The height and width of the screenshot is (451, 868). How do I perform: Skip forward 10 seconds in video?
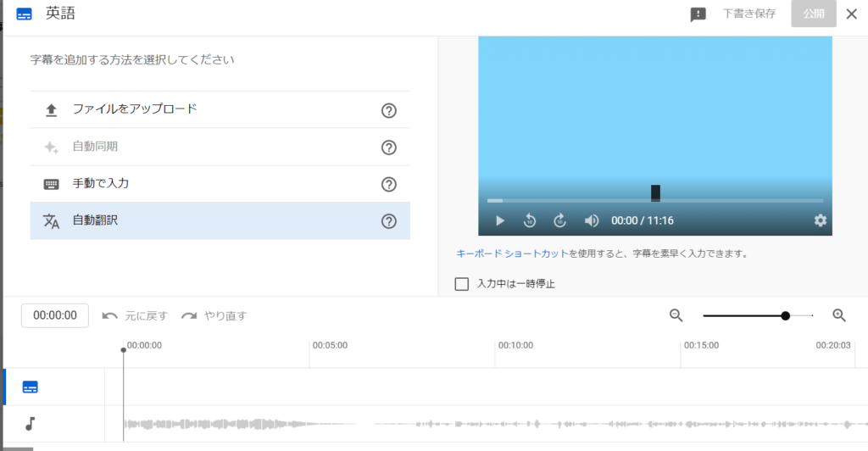[559, 220]
